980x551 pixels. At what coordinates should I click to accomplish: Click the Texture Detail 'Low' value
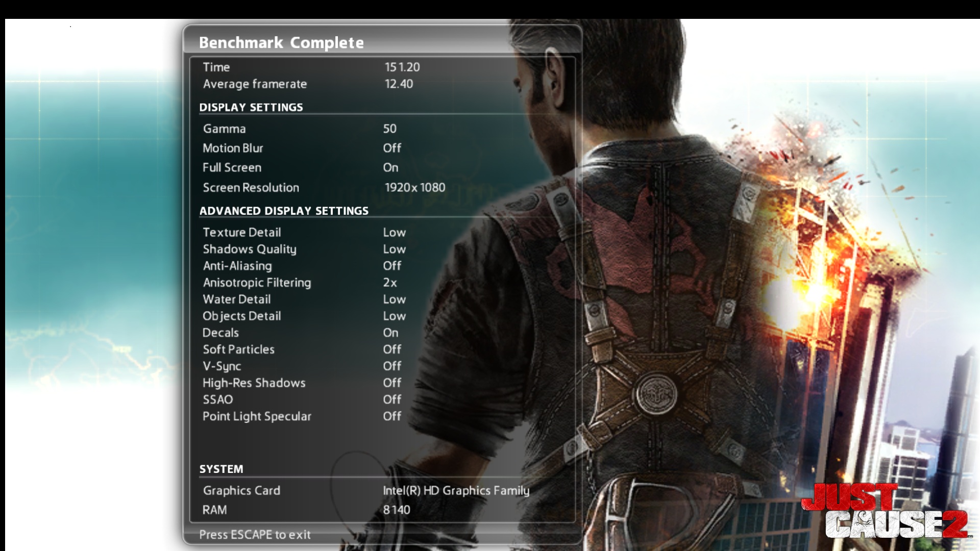tap(395, 232)
